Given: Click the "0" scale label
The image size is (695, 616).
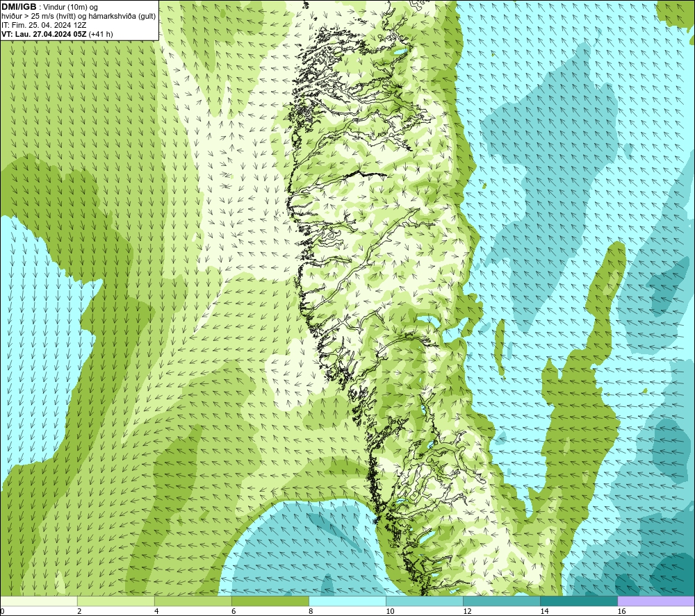Looking at the screenshot, I should click(x=3, y=611).
